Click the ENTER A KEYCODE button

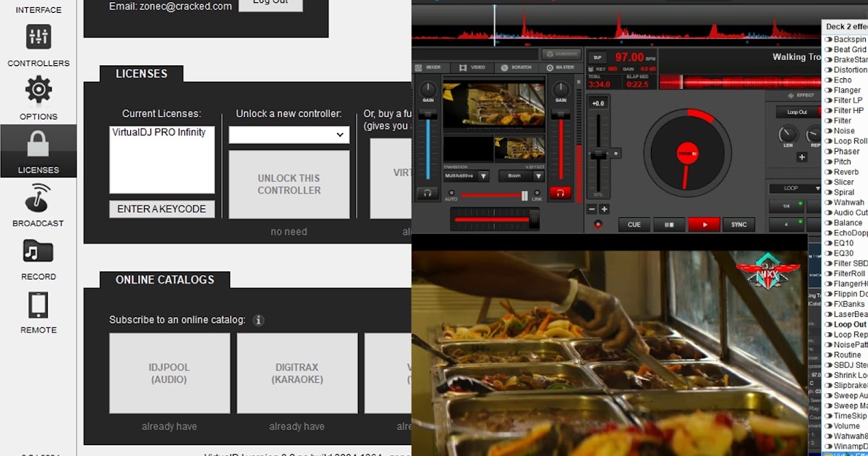point(162,208)
